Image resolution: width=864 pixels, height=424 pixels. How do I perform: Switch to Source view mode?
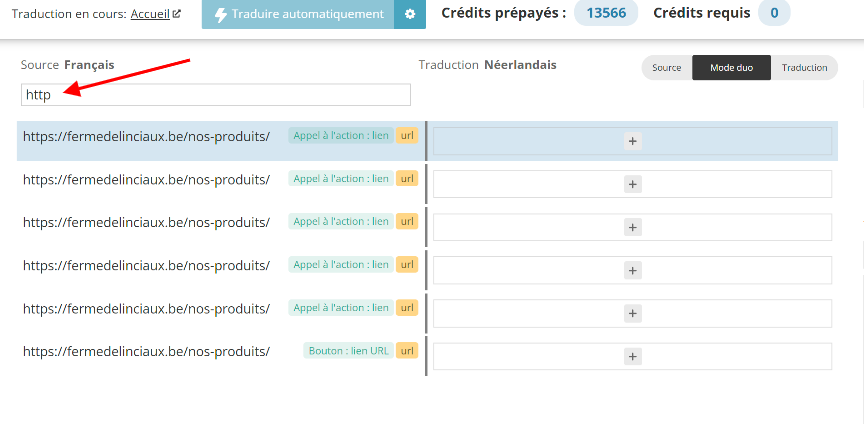tap(667, 68)
